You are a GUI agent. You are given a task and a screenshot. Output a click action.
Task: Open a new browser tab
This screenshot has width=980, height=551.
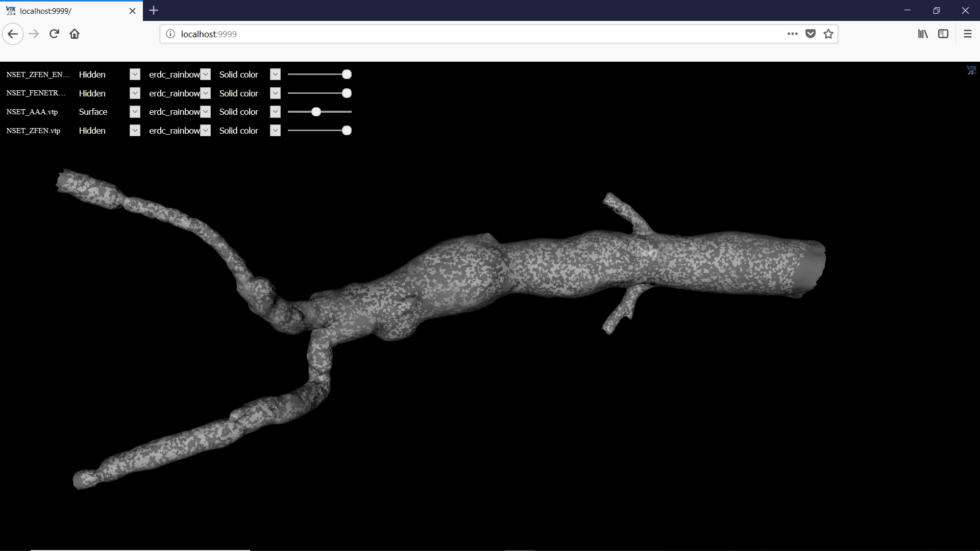(154, 10)
